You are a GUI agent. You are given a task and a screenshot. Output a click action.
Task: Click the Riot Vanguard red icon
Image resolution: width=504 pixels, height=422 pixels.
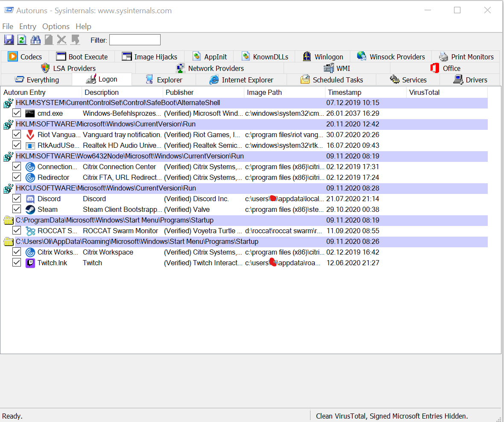pyautogui.click(x=30, y=135)
